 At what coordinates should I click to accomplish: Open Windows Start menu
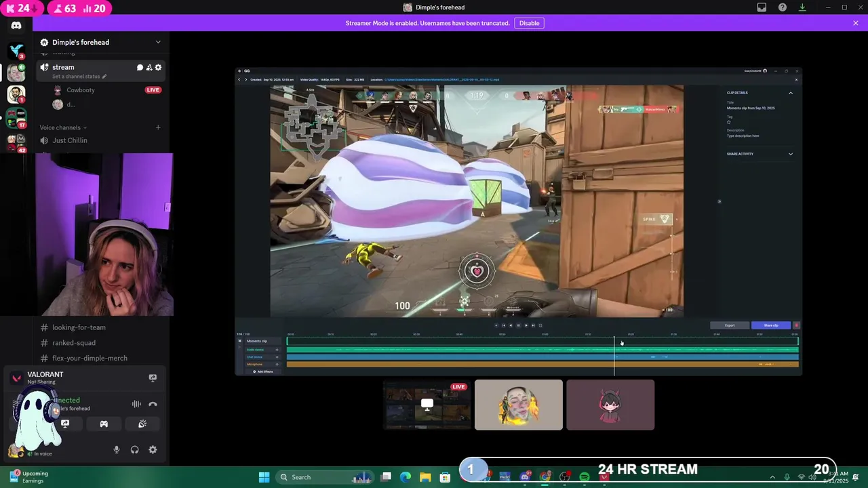pos(264,477)
